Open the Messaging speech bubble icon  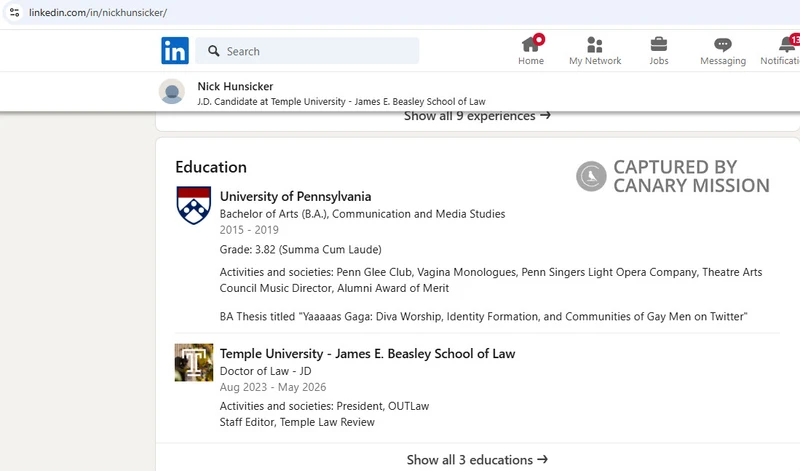[x=722, y=45]
